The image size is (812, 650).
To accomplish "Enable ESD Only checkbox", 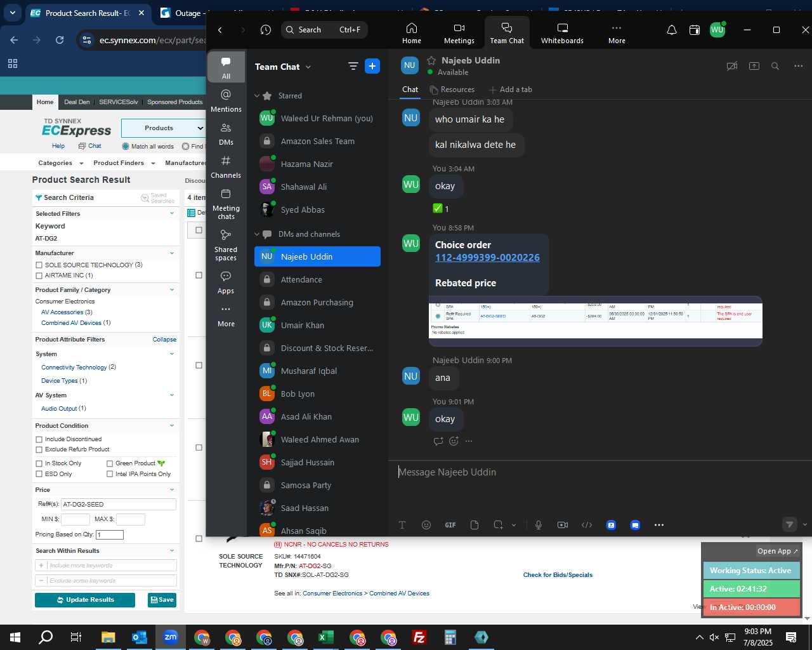I will 39,474.
